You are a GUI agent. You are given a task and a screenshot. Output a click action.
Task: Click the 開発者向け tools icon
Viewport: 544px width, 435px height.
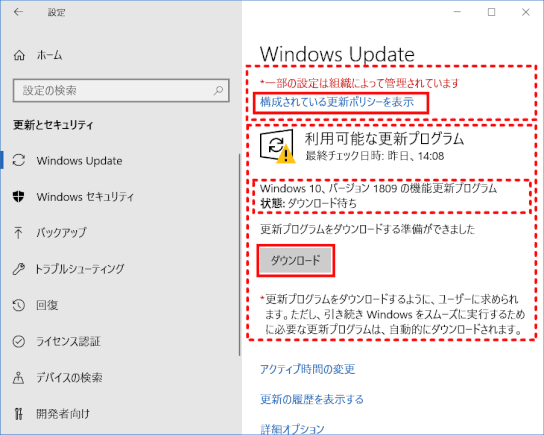19,413
